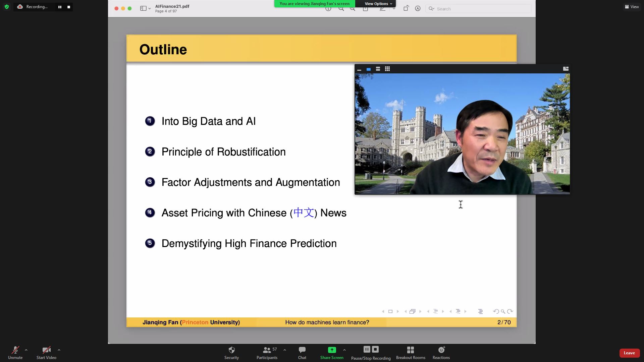Toggle Preview Markup toolbar icon
The width and height of the screenshot is (644, 362).
(418, 9)
